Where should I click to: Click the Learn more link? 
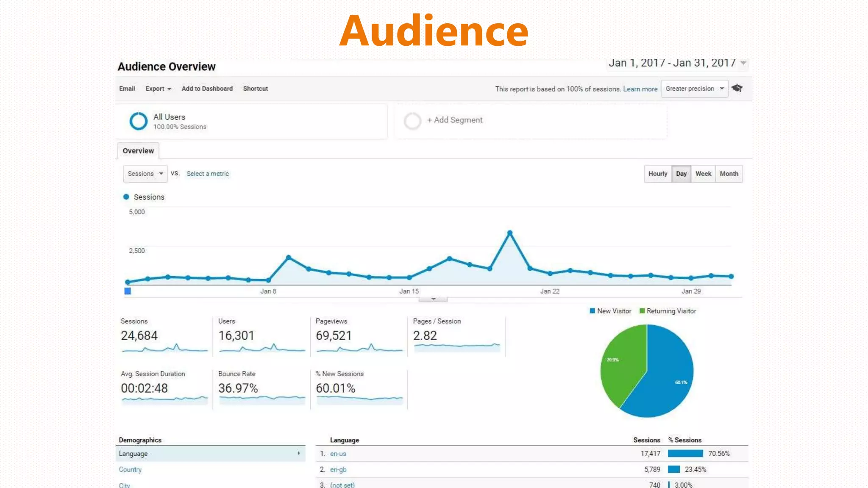click(x=640, y=89)
